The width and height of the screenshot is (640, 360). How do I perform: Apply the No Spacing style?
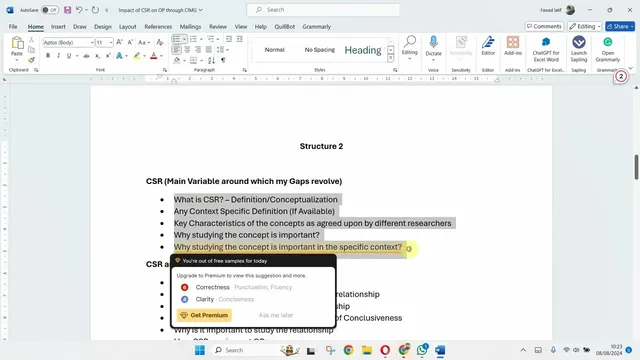pyautogui.click(x=320, y=50)
